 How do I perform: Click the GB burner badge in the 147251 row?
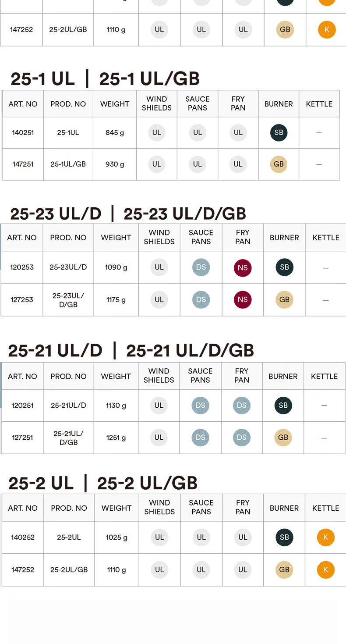(x=279, y=164)
